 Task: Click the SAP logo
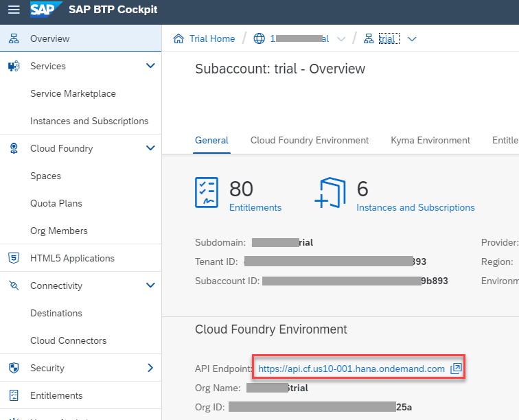(46, 10)
